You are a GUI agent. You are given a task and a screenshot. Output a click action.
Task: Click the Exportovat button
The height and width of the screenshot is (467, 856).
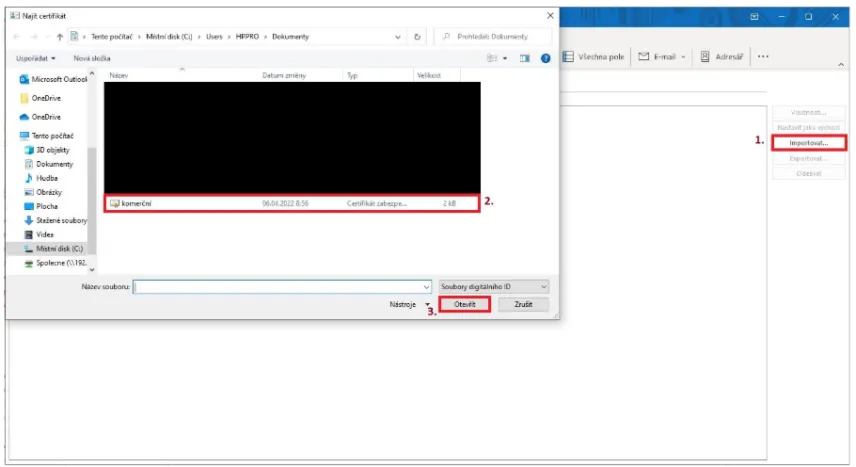click(809, 158)
